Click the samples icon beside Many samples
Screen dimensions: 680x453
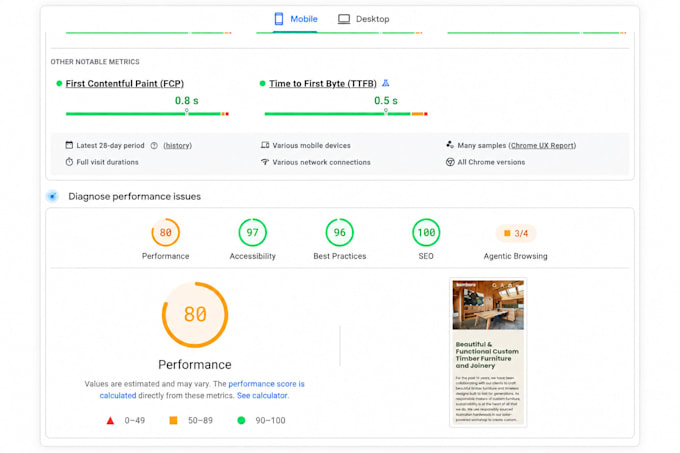[450, 144]
